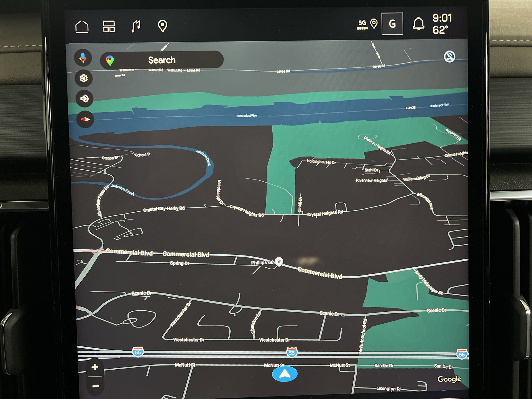Tap the 5G signal status indicator
Viewport: 532px width, 399px height.
point(362,24)
